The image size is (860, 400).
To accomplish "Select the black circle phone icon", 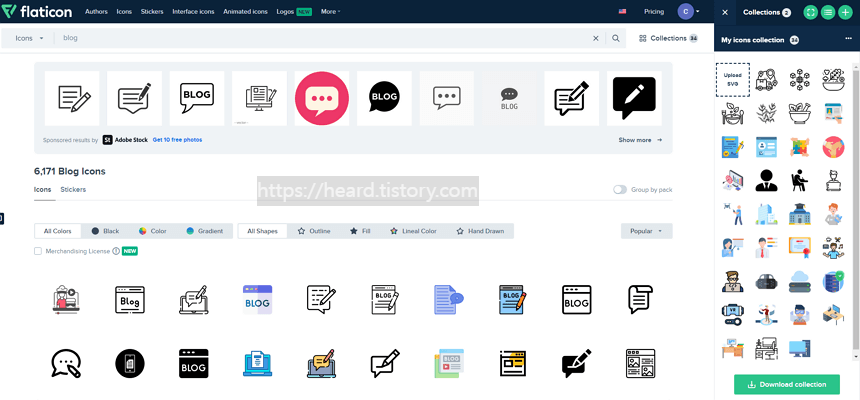I will point(130,363).
